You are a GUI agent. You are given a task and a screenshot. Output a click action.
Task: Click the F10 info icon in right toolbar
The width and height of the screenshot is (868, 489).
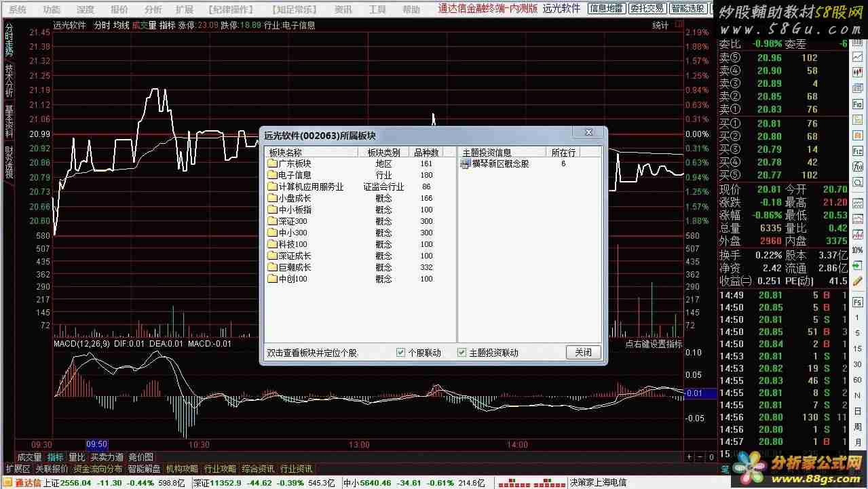pyautogui.click(x=858, y=104)
